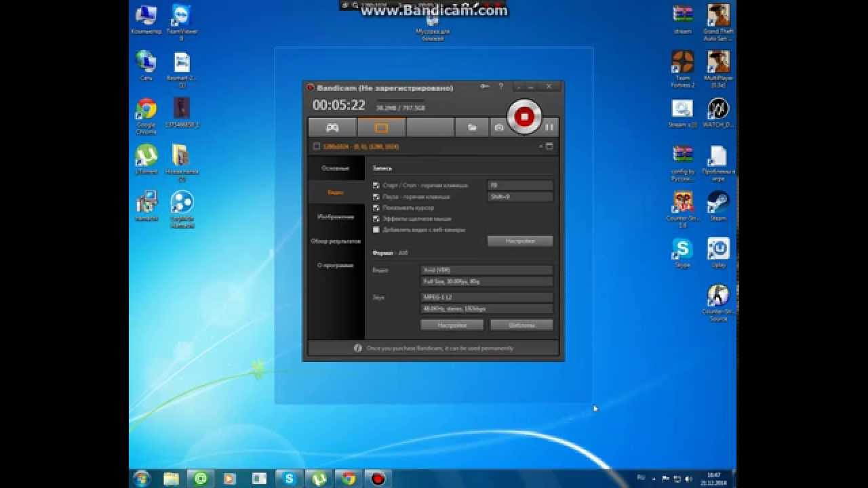Viewport: 868px width, 488px height.
Task: Select the Skype desktop shortcut
Action: point(683,253)
